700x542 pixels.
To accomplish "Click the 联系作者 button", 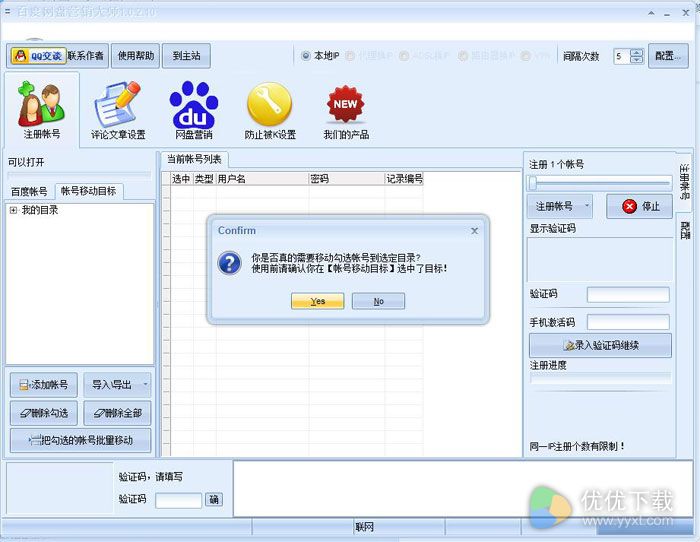I will [x=85, y=56].
